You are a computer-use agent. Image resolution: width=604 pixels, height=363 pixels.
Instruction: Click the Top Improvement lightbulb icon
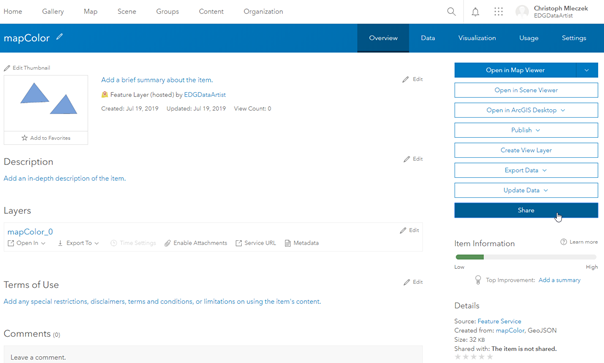click(478, 280)
